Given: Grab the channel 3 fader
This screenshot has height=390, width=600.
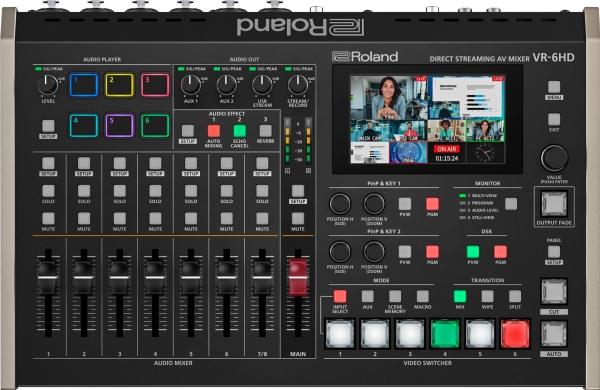Looking at the screenshot, I should (119, 277).
